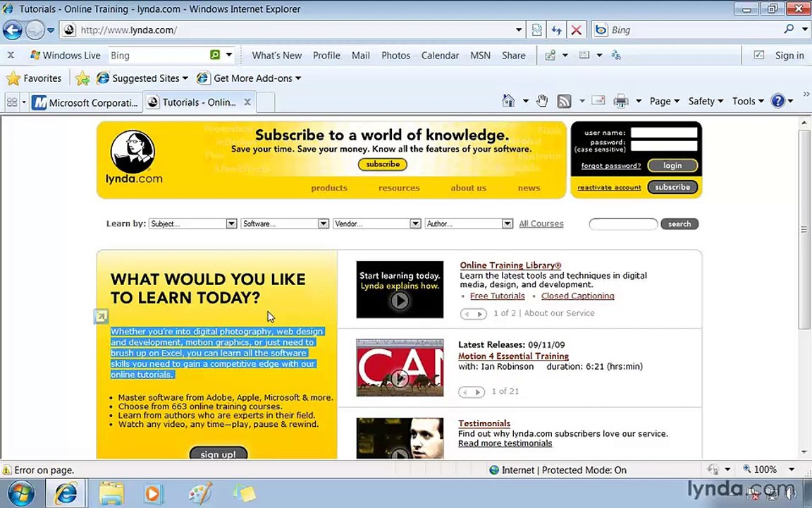Screen dimensions: 812x508
Task: Open Photos in Windows Live toolbar
Action: [395, 55]
